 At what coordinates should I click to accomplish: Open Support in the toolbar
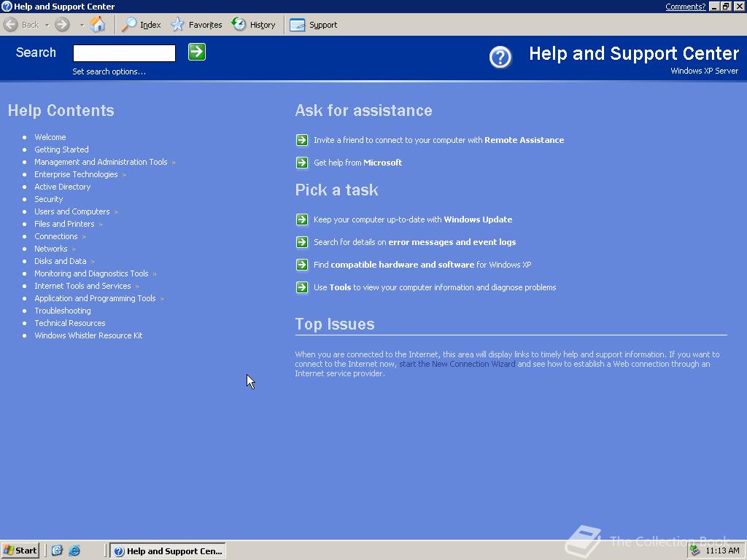[314, 25]
